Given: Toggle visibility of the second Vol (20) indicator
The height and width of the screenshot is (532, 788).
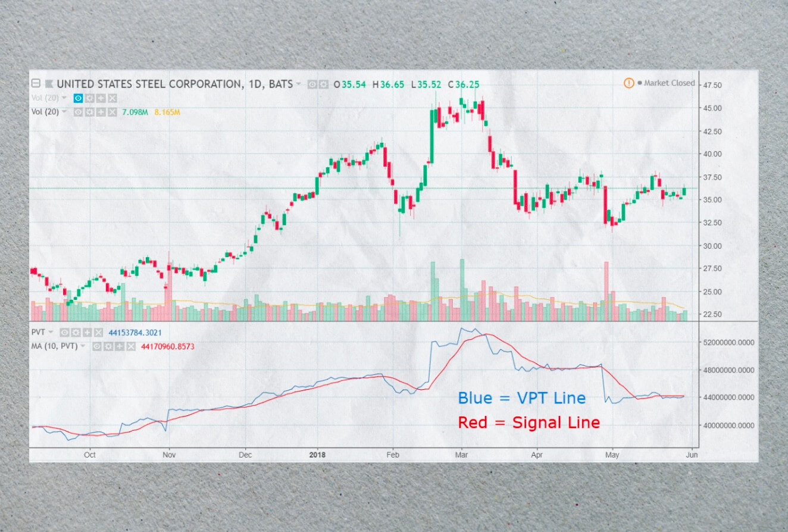Looking at the screenshot, I should pyautogui.click(x=77, y=111).
